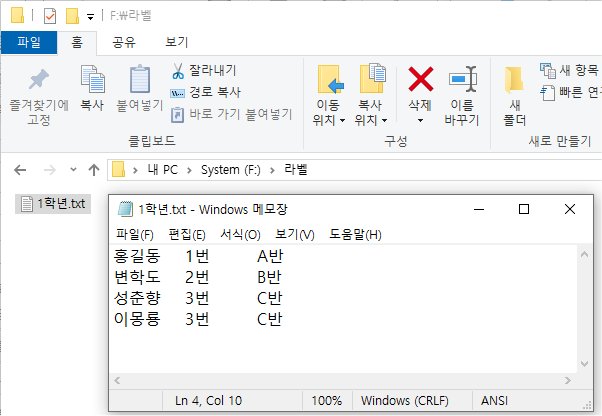Go up one folder level arrow
Viewport: 602px width, 416px height.
coord(94,170)
